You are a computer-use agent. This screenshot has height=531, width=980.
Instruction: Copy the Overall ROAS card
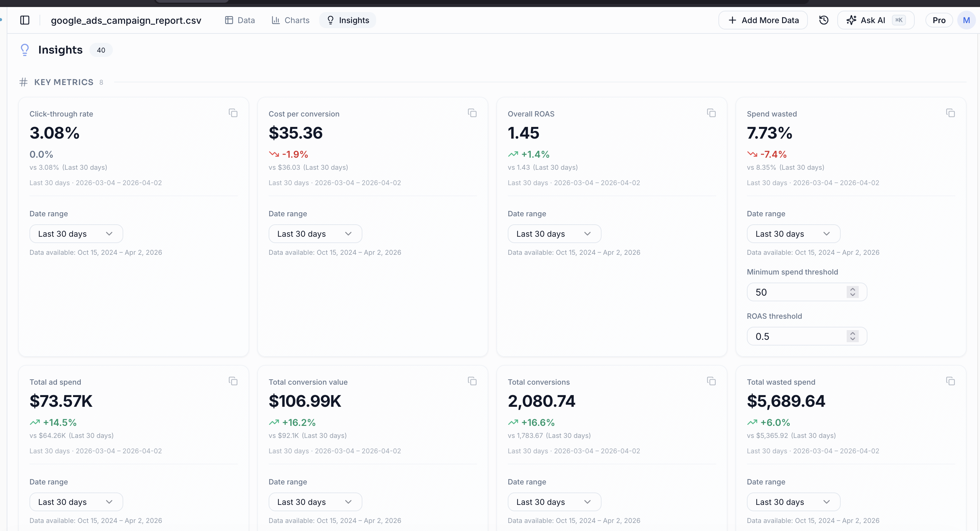[711, 112]
